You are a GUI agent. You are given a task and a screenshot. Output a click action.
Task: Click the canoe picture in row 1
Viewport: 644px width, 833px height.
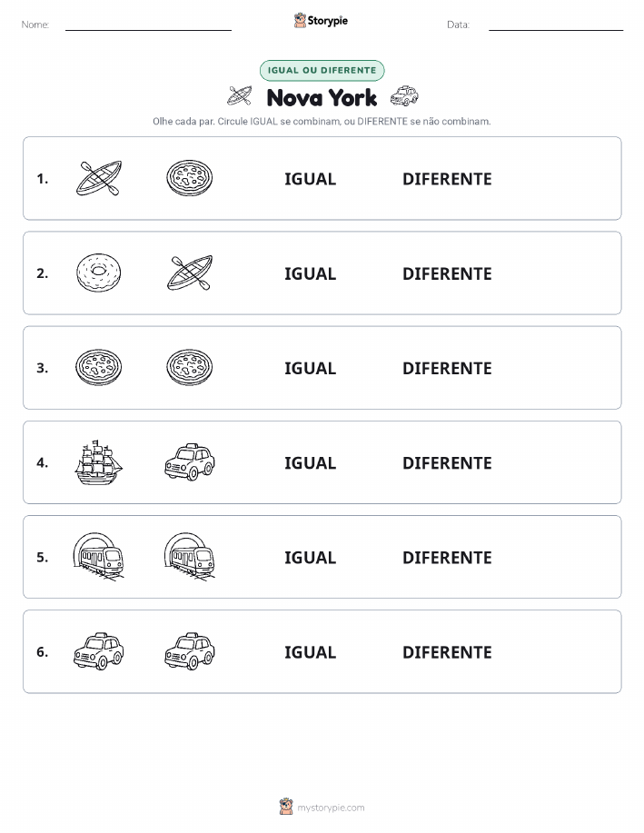tap(99, 178)
